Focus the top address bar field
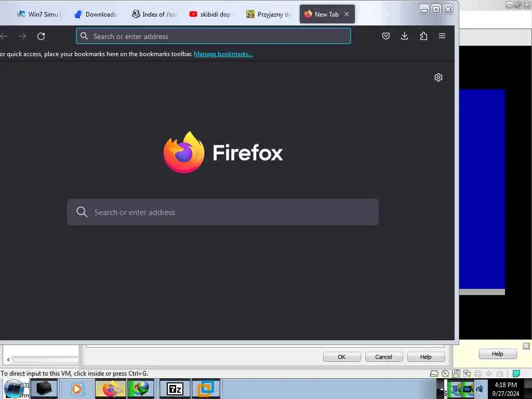Viewport: 532px width, 399px height. click(214, 36)
